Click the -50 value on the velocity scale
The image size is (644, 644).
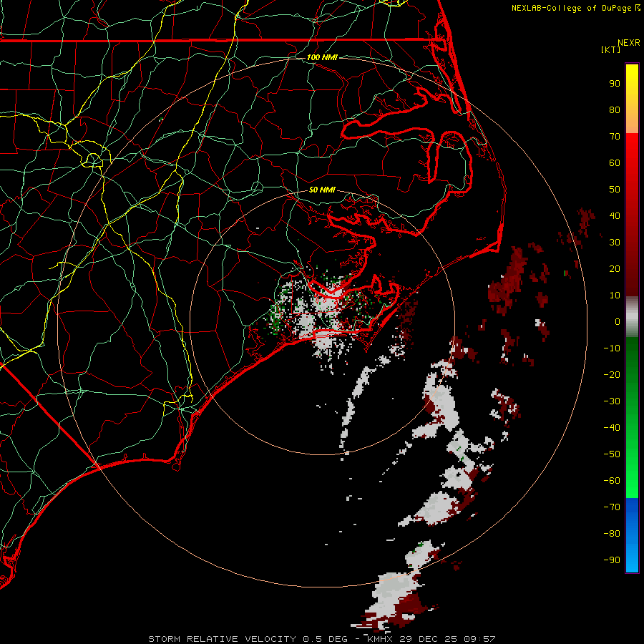[x=612, y=454]
